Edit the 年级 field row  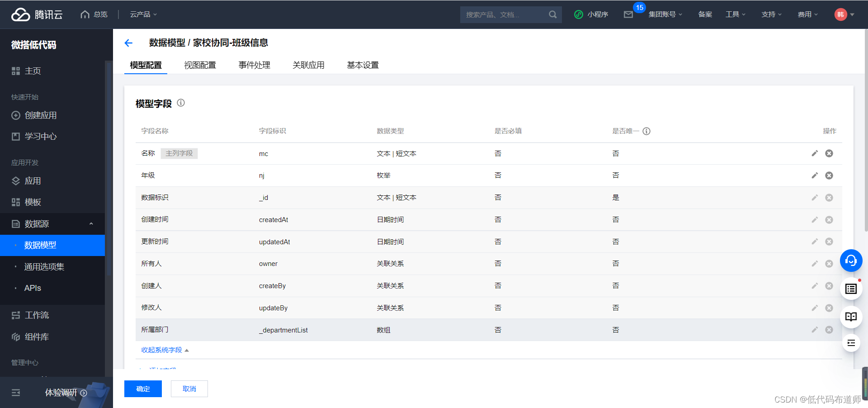point(815,176)
